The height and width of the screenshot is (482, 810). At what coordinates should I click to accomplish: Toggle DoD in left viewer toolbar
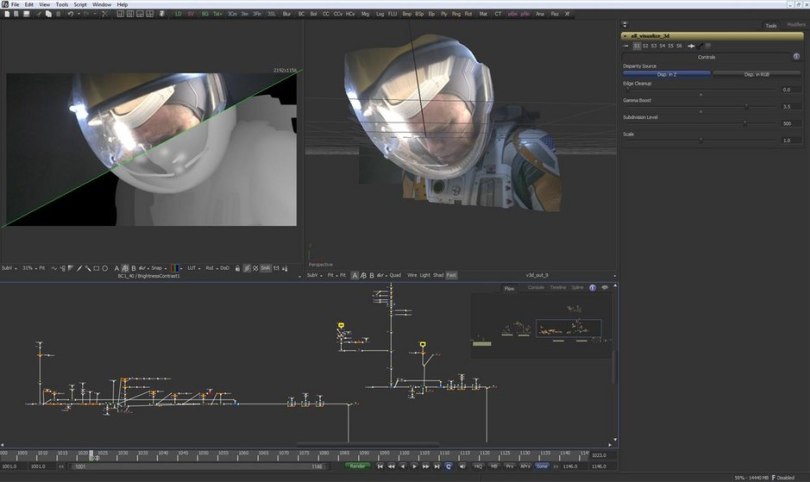[225, 268]
